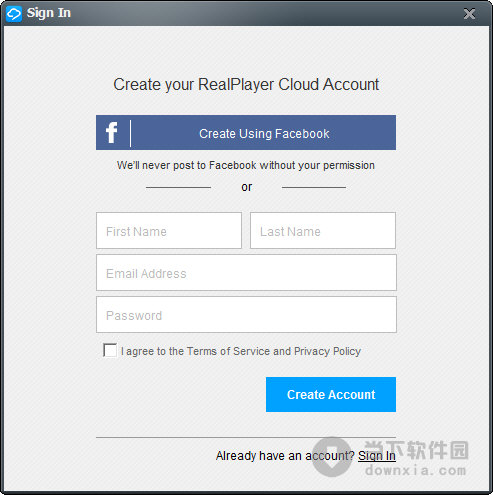The image size is (493, 495).
Task: Click the Facebook permission notice text
Action: (x=246, y=165)
